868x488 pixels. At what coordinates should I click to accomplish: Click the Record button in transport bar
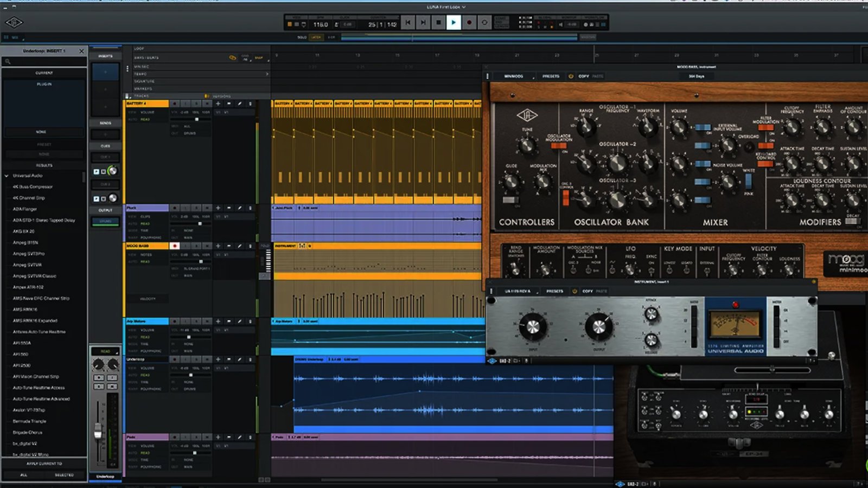point(469,22)
